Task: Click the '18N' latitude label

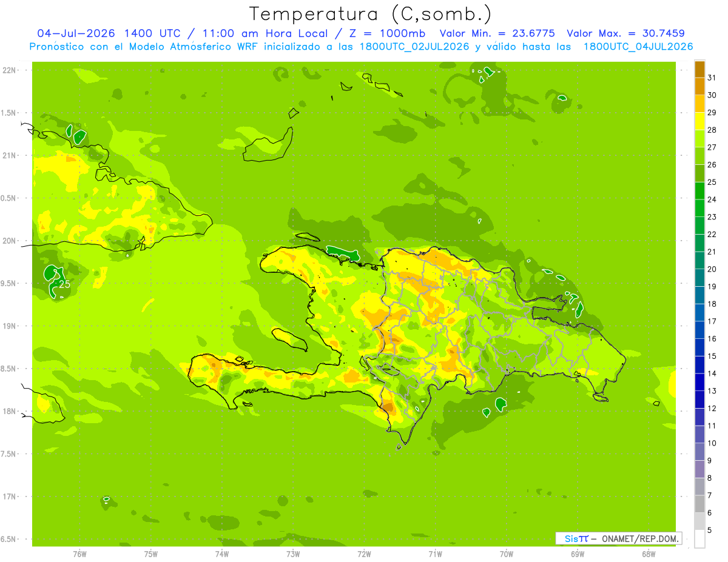Action: pyautogui.click(x=10, y=411)
